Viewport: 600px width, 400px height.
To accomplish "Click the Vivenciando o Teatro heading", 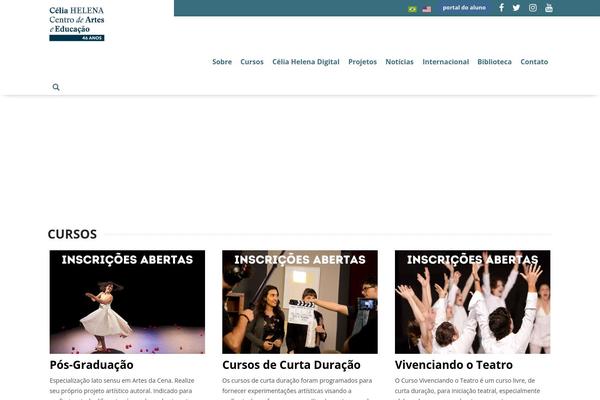I will tap(454, 365).
